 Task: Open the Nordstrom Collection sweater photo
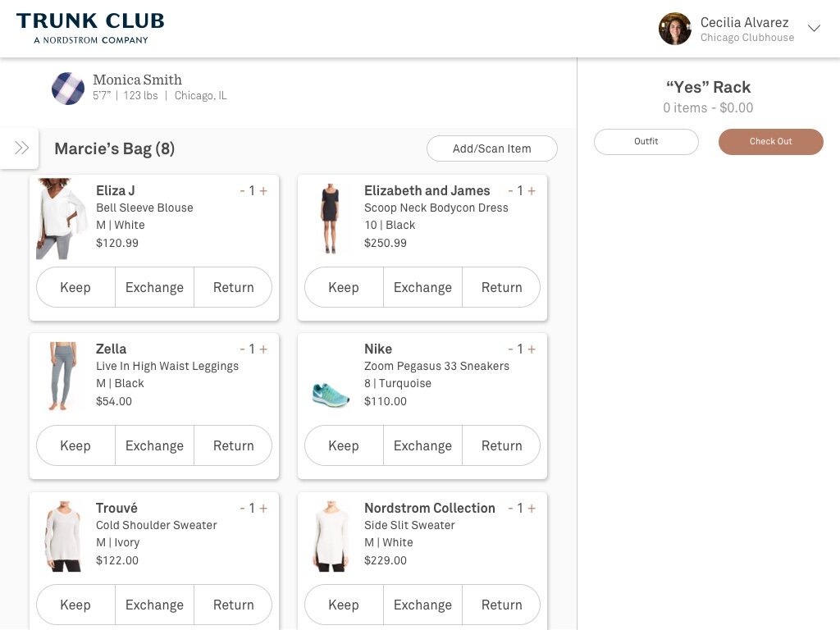(331, 536)
